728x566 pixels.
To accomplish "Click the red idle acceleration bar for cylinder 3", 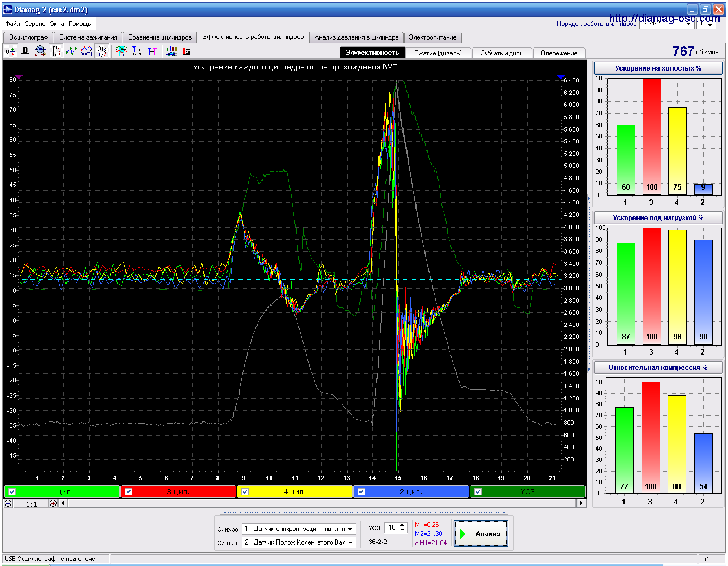I will [x=651, y=137].
